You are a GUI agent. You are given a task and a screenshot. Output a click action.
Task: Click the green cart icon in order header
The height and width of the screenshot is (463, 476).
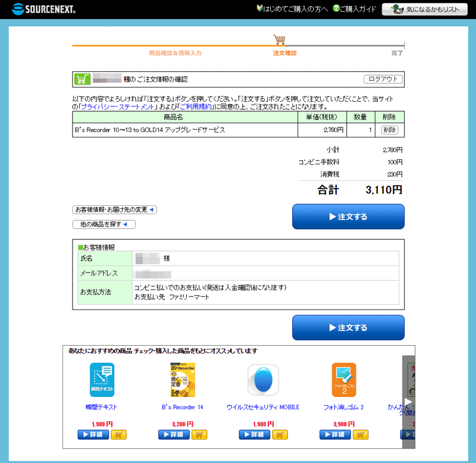point(82,79)
